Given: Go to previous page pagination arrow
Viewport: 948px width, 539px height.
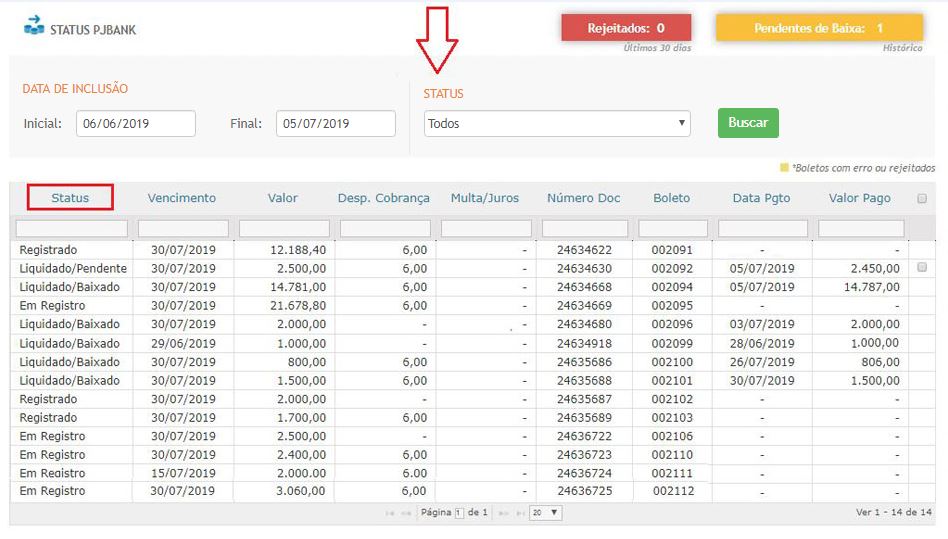Looking at the screenshot, I should click(406, 513).
